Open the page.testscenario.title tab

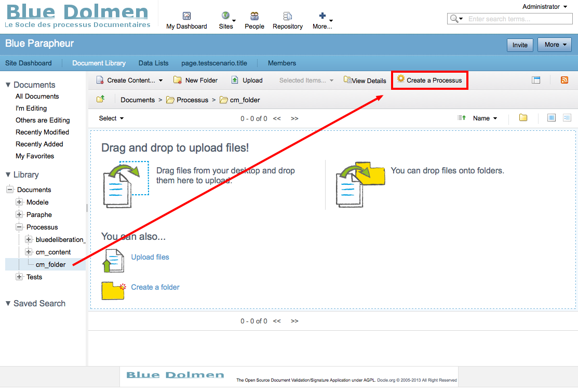pyautogui.click(x=214, y=63)
